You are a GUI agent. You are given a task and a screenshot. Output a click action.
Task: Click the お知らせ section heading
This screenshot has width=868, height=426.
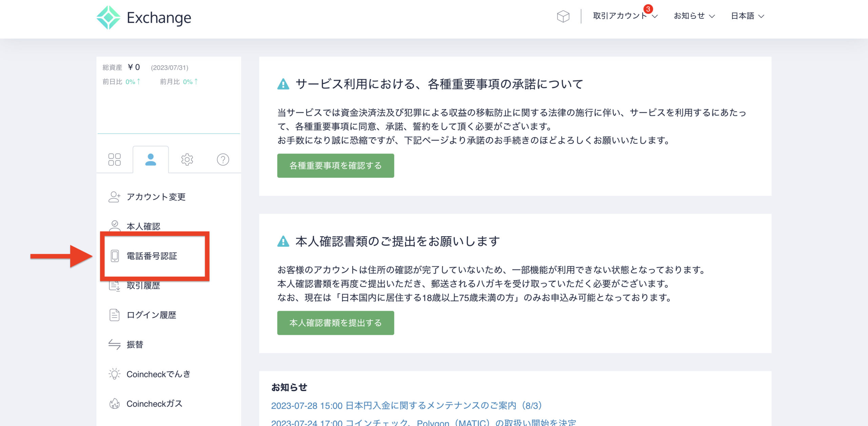[x=289, y=387]
